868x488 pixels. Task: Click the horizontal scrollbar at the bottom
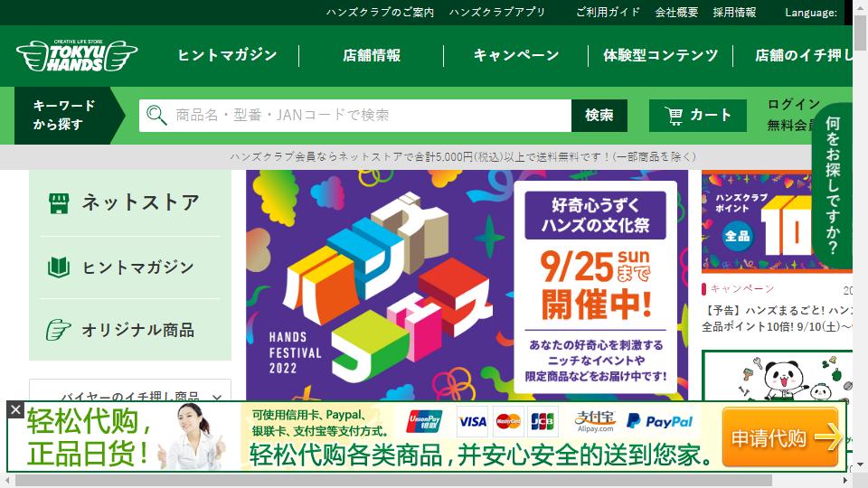point(393,480)
